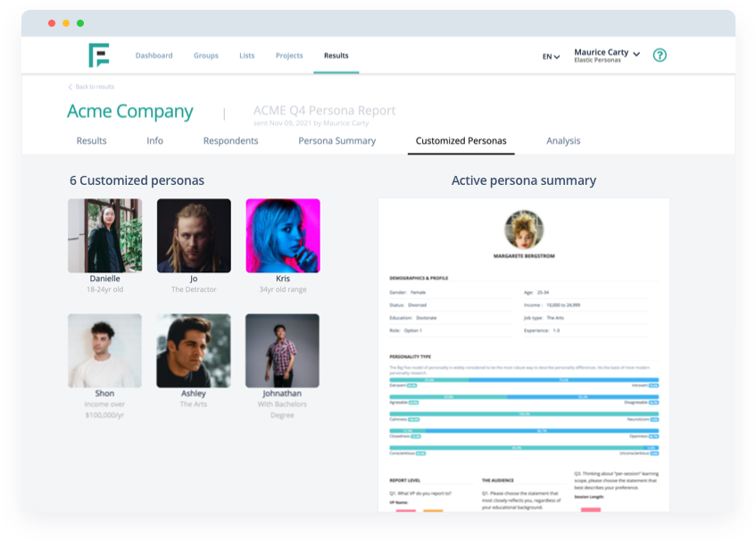This screenshot has width=756, height=542.
Task: Click The Audience section heading
Action: pyautogui.click(x=497, y=480)
